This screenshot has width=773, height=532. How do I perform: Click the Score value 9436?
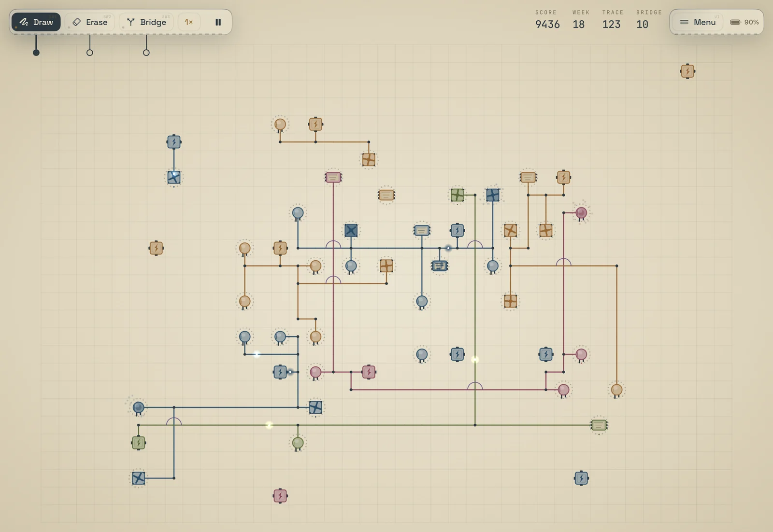tap(547, 25)
